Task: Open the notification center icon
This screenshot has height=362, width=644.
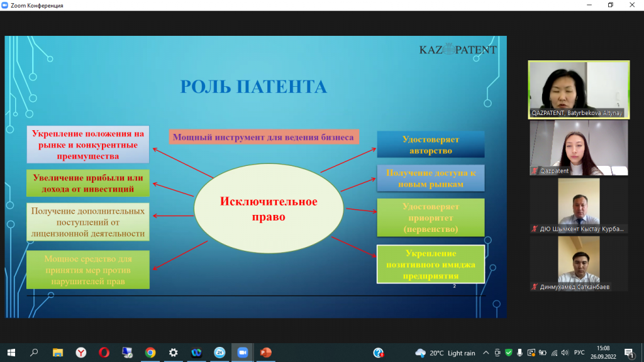Action: point(629,353)
